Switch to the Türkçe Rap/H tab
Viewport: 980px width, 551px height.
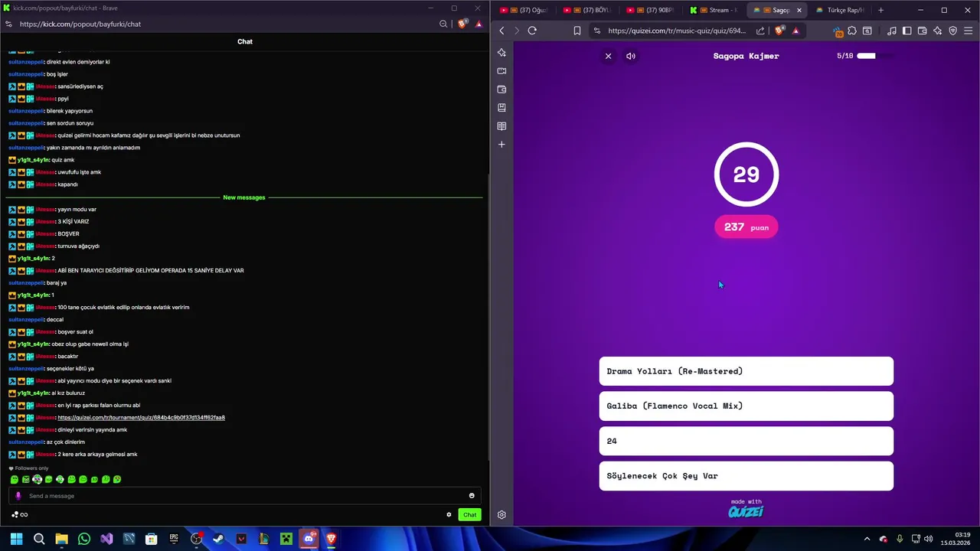point(841,10)
